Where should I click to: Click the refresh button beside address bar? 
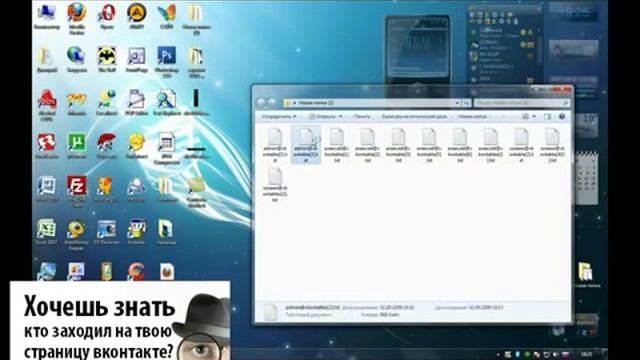466,103
